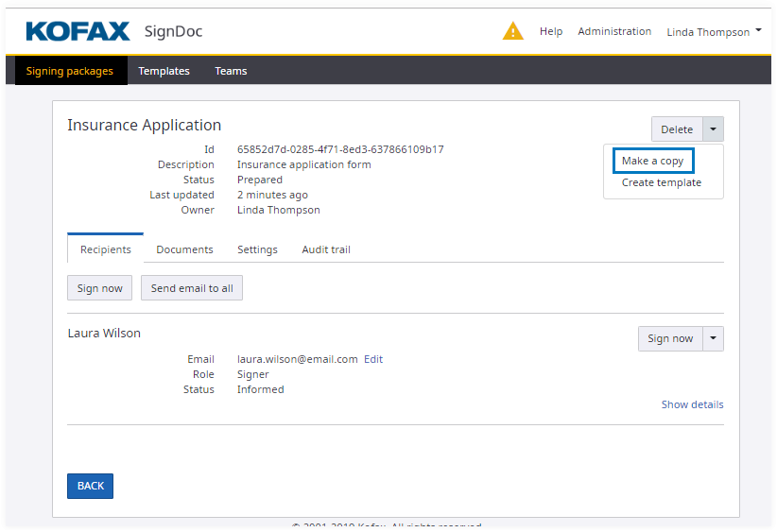Open the Templates section

point(164,71)
